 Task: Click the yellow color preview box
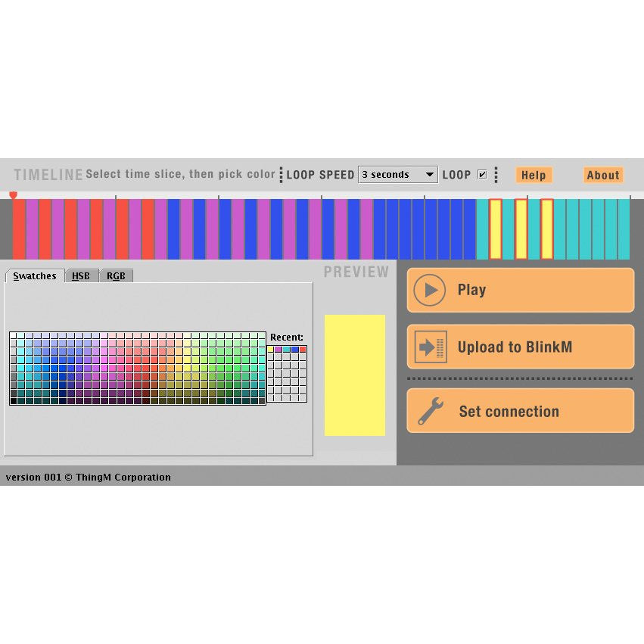[355, 375]
